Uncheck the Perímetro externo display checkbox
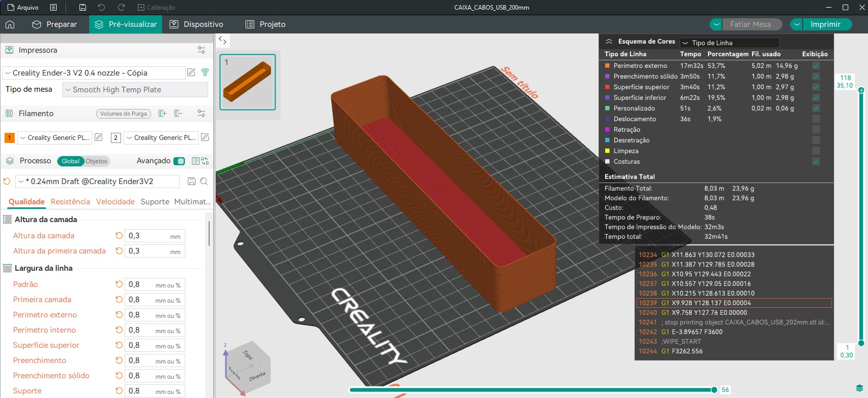Image resolution: width=868 pixels, height=398 pixels. tap(815, 66)
